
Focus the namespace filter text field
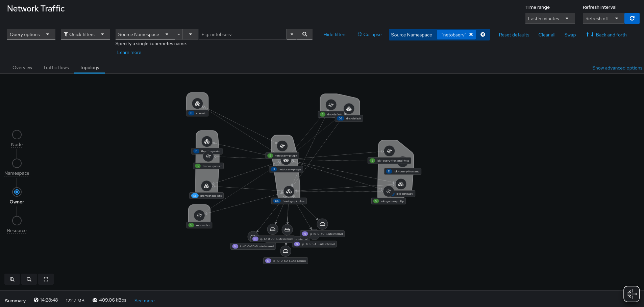click(x=242, y=34)
